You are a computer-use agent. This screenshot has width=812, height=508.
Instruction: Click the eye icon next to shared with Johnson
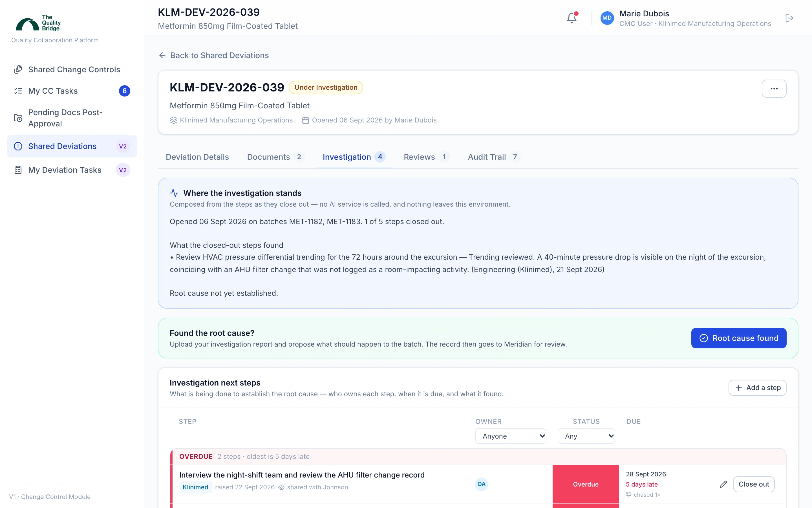point(281,487)
